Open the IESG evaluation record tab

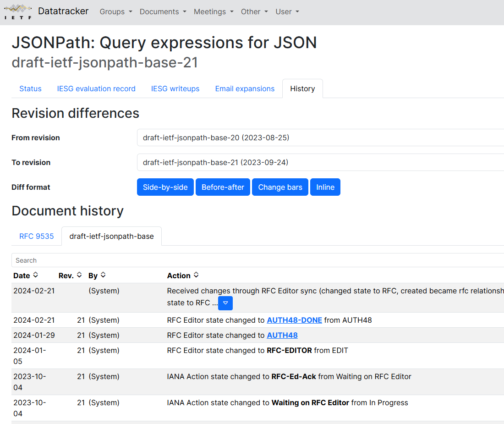coord(96,89)
